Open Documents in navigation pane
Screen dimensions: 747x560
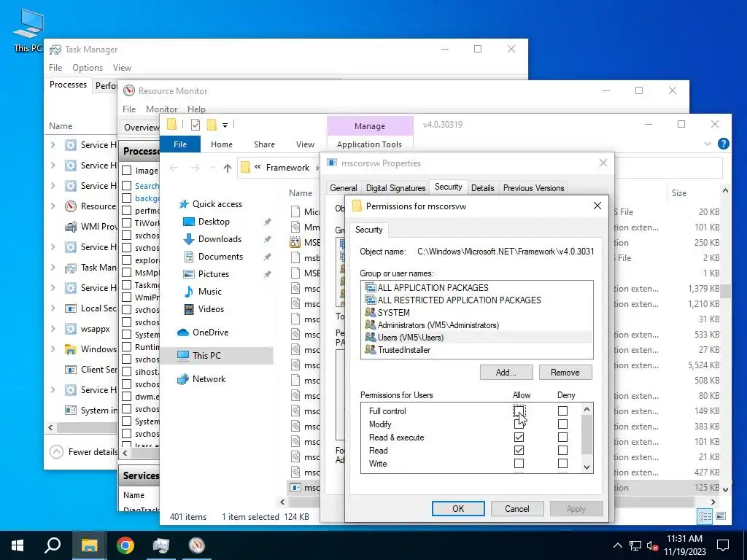(220, 256)
